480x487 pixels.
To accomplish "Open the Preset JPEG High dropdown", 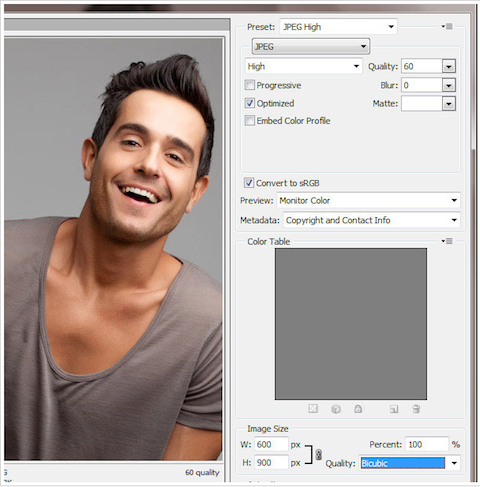I will (339, 27).
